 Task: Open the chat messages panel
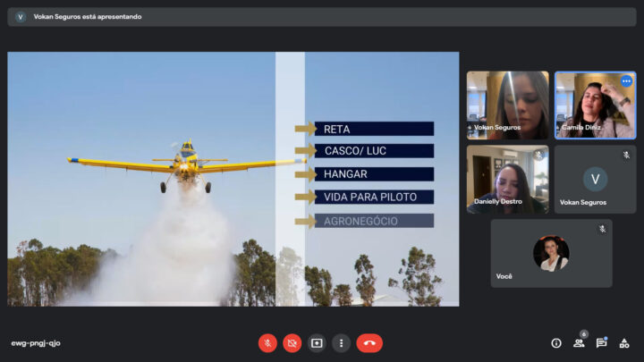click(x=601, y=343)
